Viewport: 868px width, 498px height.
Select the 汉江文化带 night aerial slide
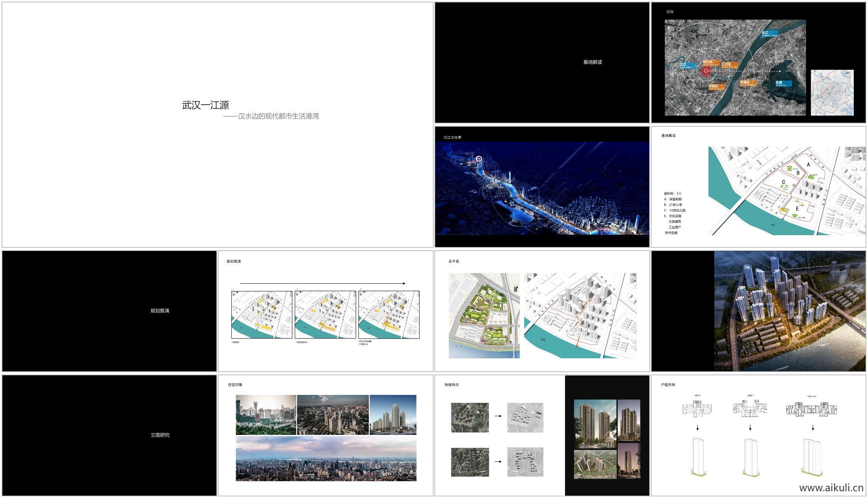pyautogui.click(x=542, y=187)
